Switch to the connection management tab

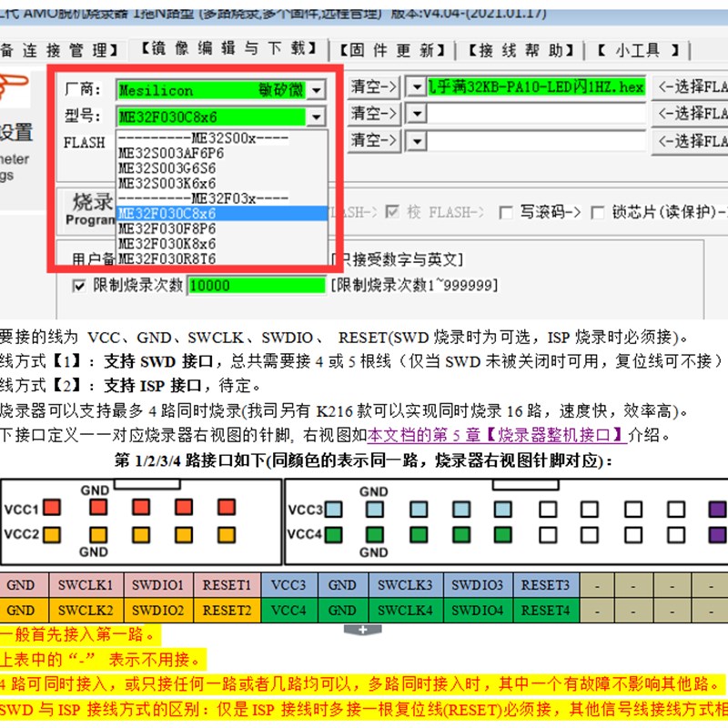59,50
